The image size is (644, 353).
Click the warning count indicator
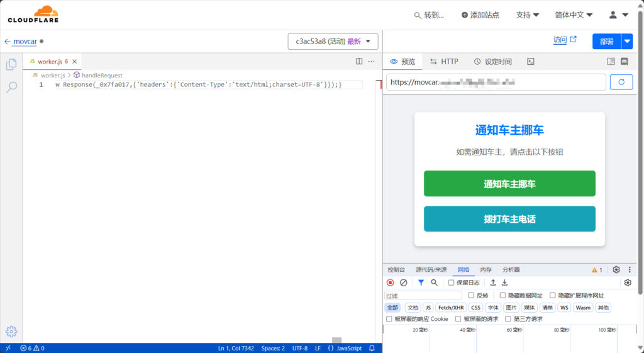click(597, 270)
